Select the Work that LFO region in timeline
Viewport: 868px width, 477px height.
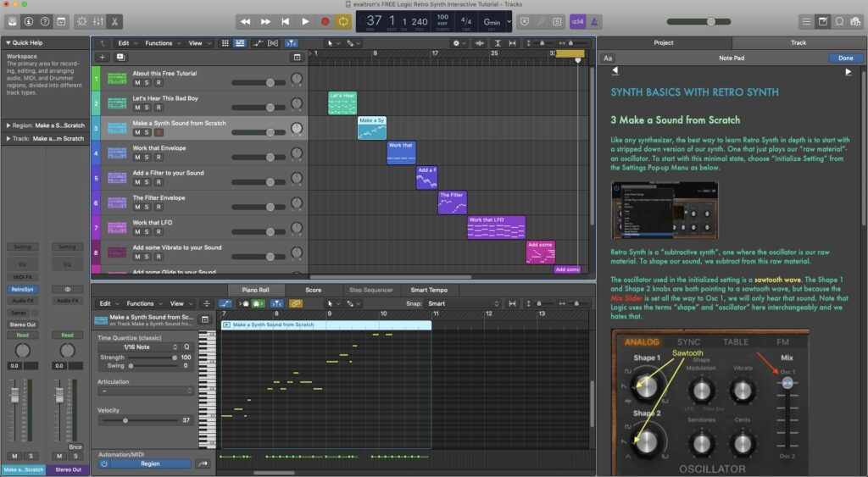[496, 227]
